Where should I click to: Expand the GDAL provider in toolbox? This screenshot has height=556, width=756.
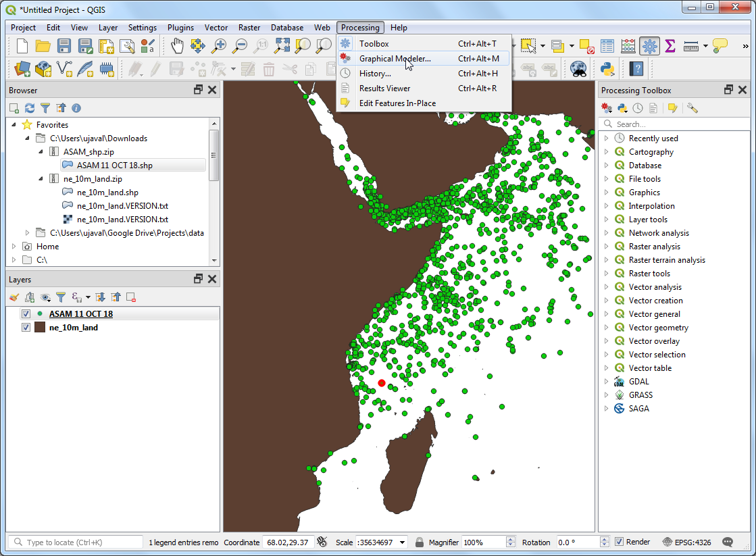[606, 382]
